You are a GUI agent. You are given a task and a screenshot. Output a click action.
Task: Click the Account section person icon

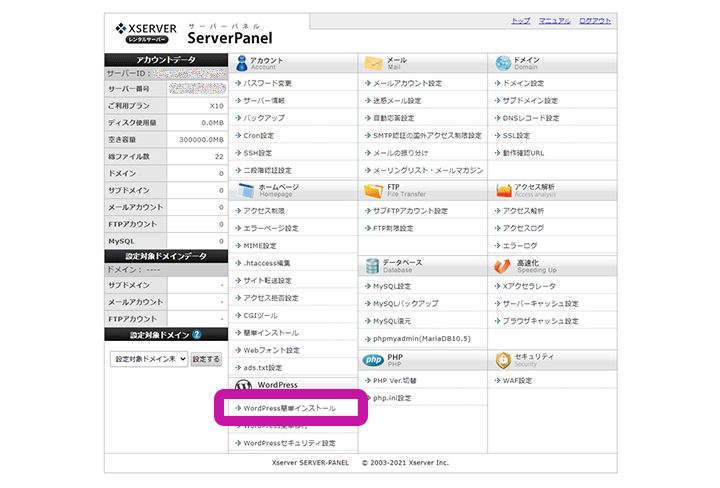pos(240,62)
